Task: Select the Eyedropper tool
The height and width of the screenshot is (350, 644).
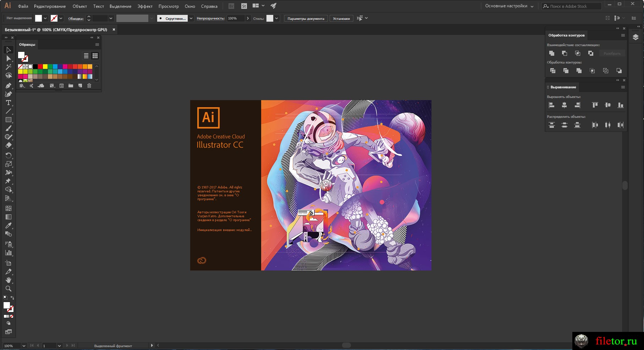Action: pos(9,225)
